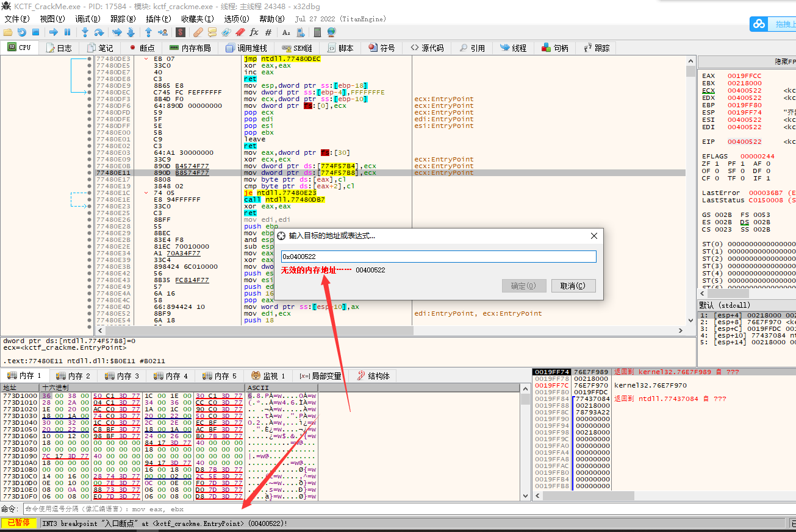Click the Run to user code icon

click(x=163, y=32)
